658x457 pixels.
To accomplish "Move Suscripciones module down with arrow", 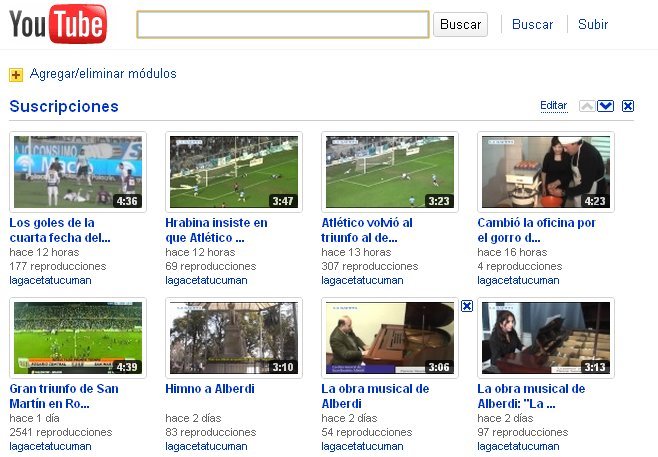I will [x=605, y=106].
